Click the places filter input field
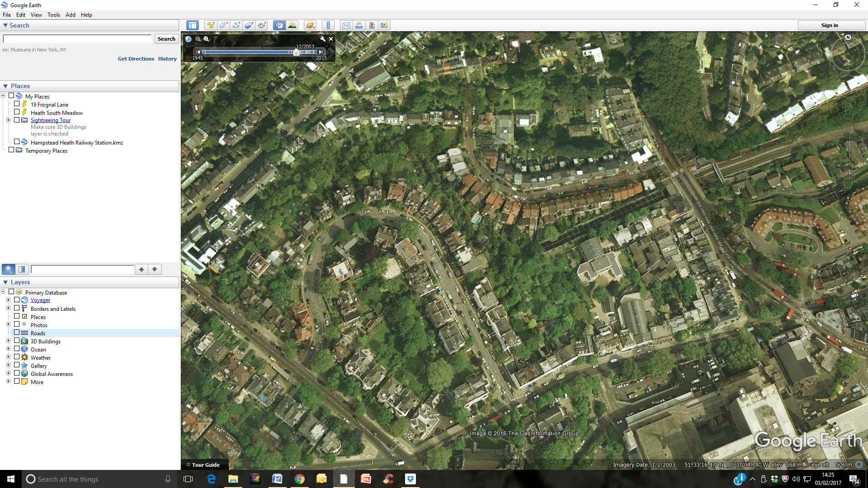Screen dimensions: 868x488 83,269
